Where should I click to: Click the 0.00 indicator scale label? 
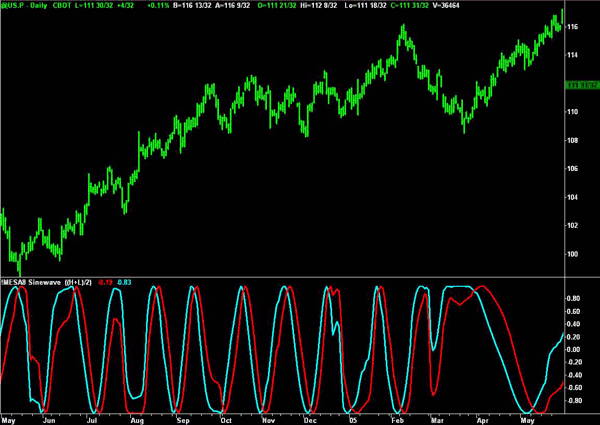point(575,350)
